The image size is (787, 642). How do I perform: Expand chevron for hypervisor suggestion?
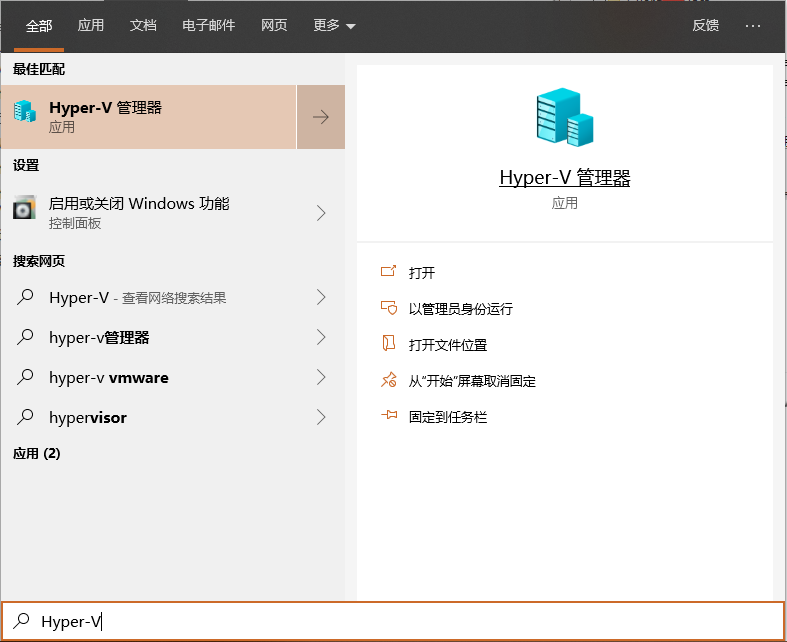321,417
